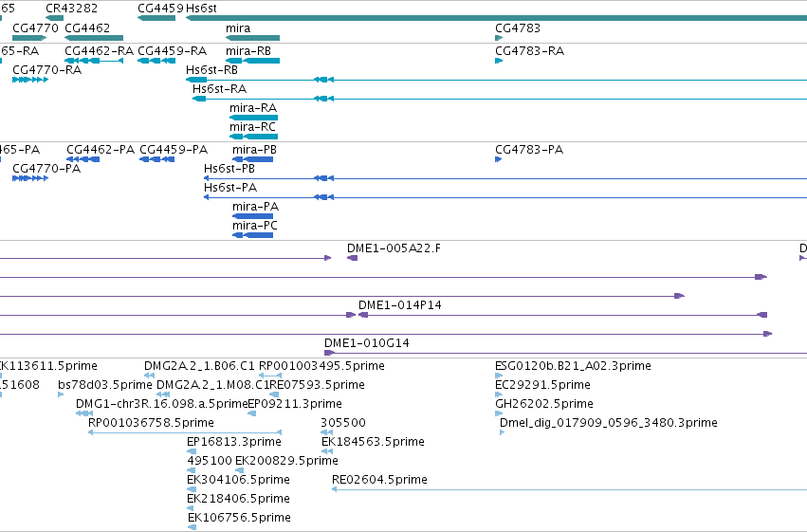The height and width of the screenshot is (532, 807).
Task: Click the mira gene label
Action: point(238,28)
